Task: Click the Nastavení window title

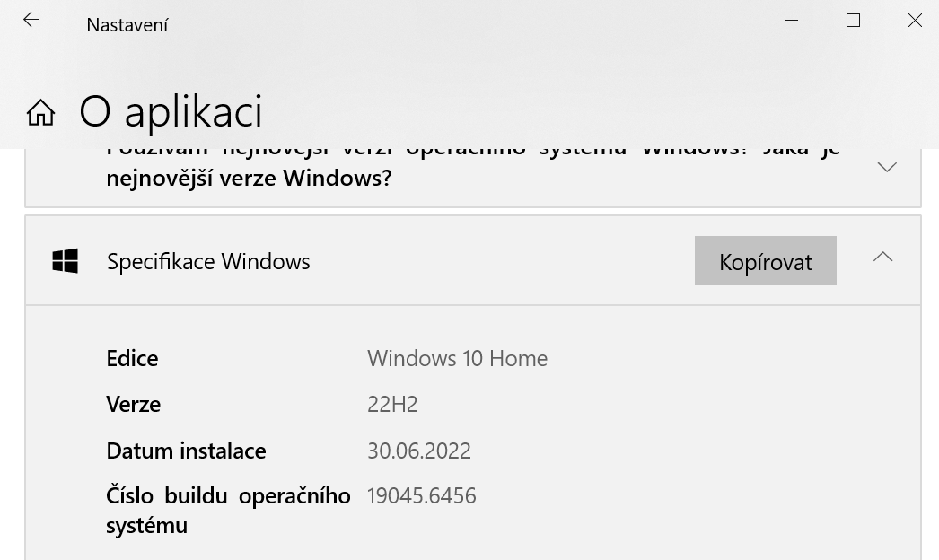Action: click(x=127, y=25)
